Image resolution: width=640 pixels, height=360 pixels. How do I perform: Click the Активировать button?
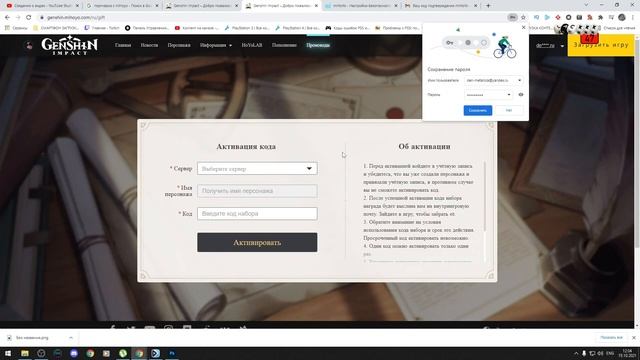pos(257,242)
